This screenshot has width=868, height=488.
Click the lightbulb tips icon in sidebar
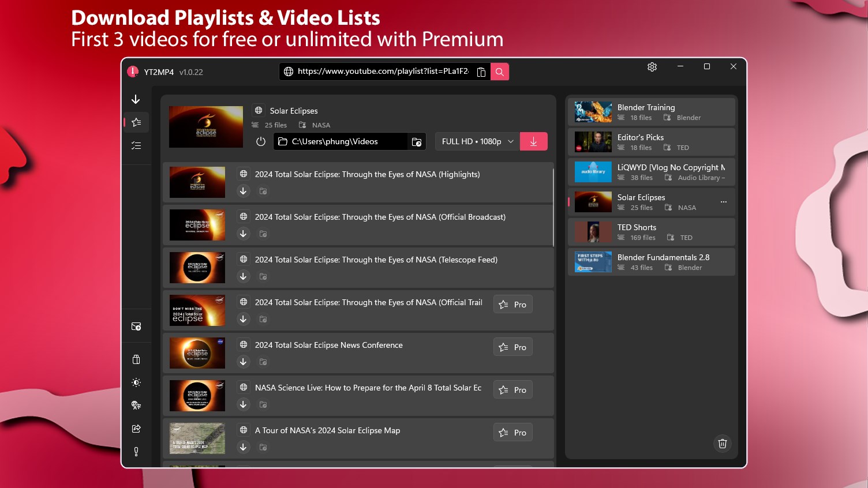pos(136,452)
